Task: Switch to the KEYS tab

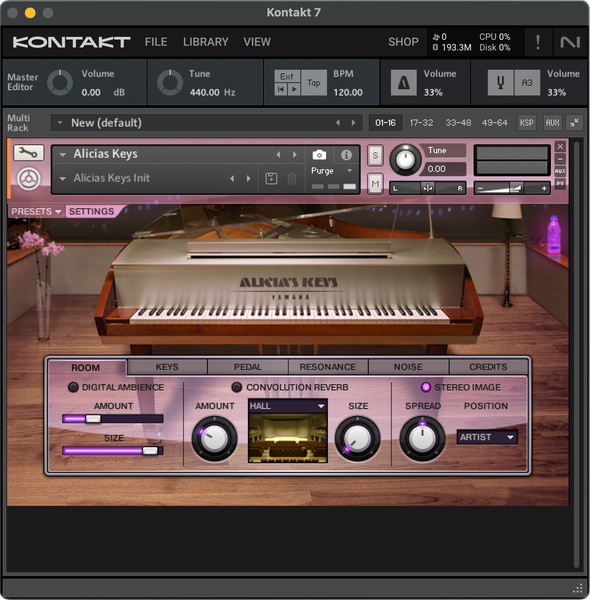Action: 167,367
